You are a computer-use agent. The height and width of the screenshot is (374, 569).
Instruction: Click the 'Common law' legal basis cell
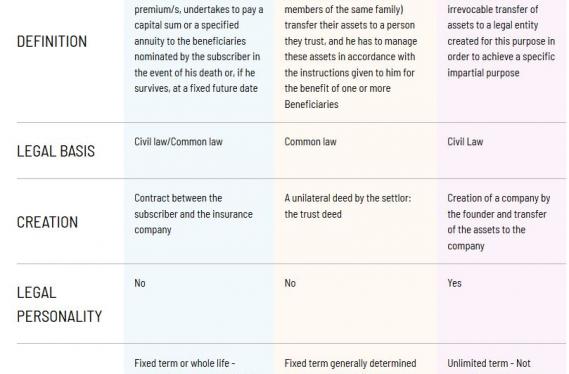(x=310, y=141)
